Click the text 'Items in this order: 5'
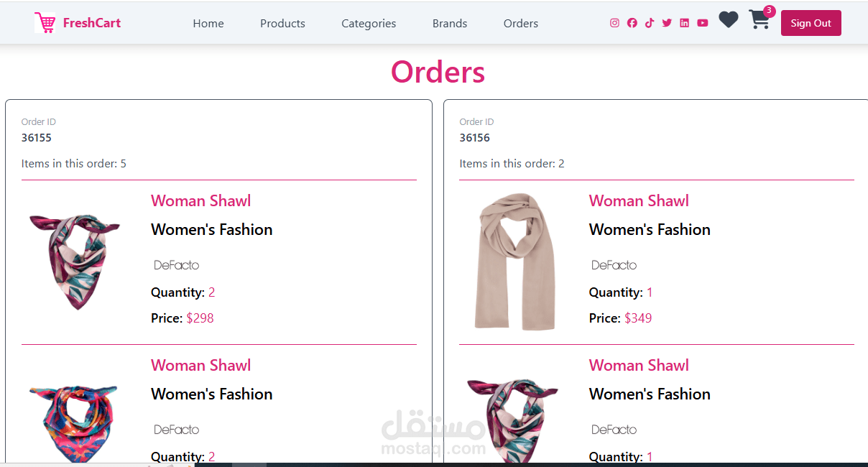Screen dimensions: 868x467 (x=74, y=164)
